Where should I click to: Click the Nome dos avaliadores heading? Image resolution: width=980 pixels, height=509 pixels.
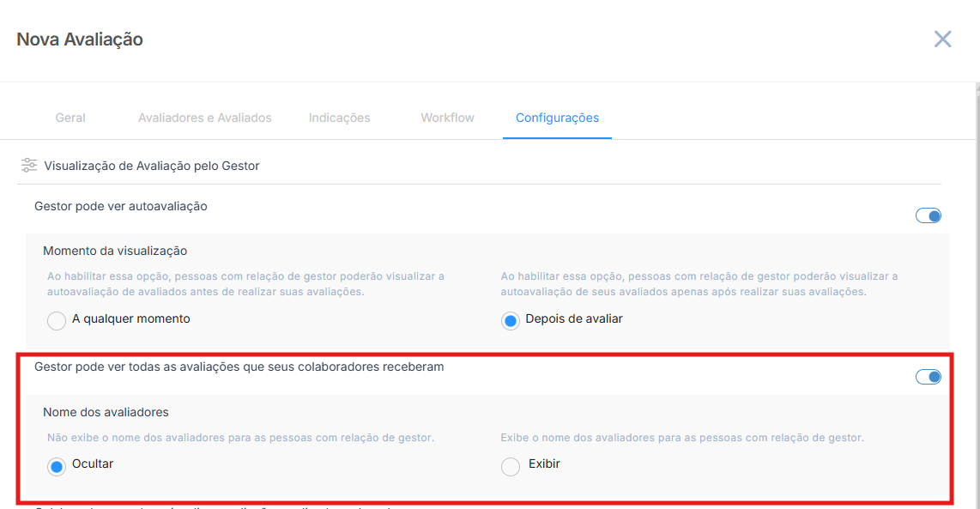(106, 412)
